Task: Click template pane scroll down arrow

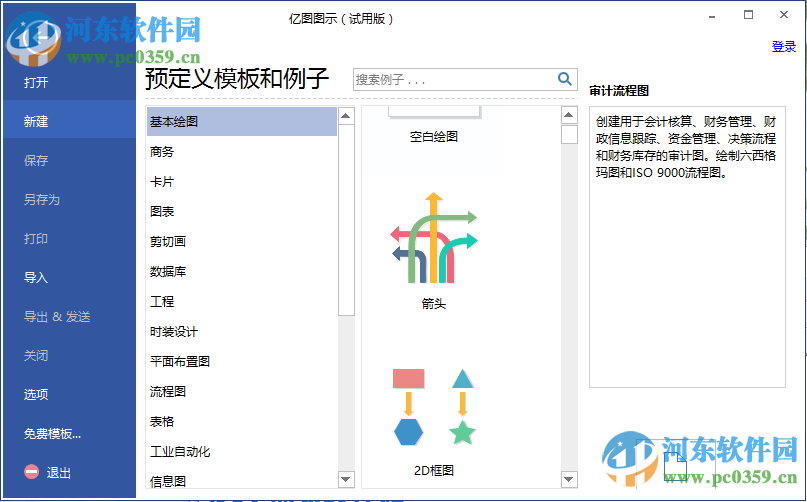Action: 569,479
